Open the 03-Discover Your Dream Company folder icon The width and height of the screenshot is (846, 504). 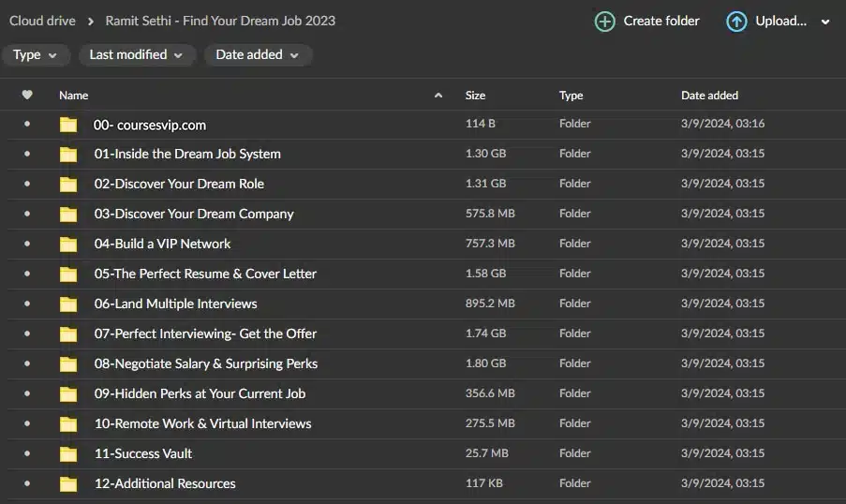[x=68, y=215]
